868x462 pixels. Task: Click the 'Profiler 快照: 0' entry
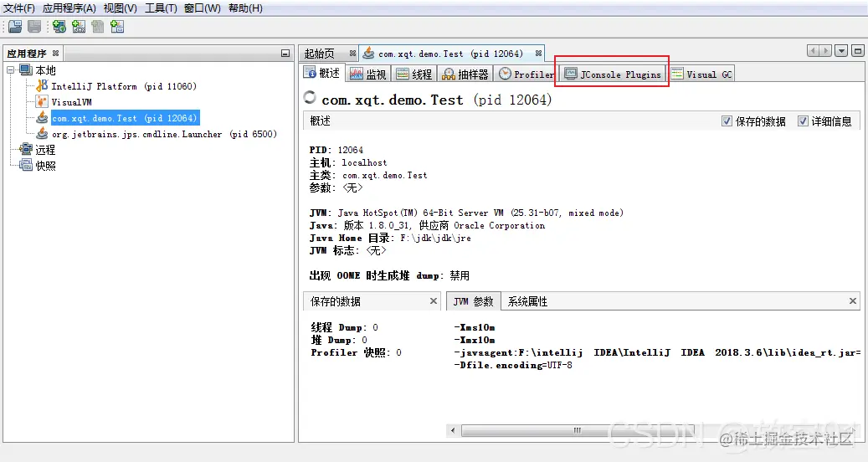[x=356, y=353]
